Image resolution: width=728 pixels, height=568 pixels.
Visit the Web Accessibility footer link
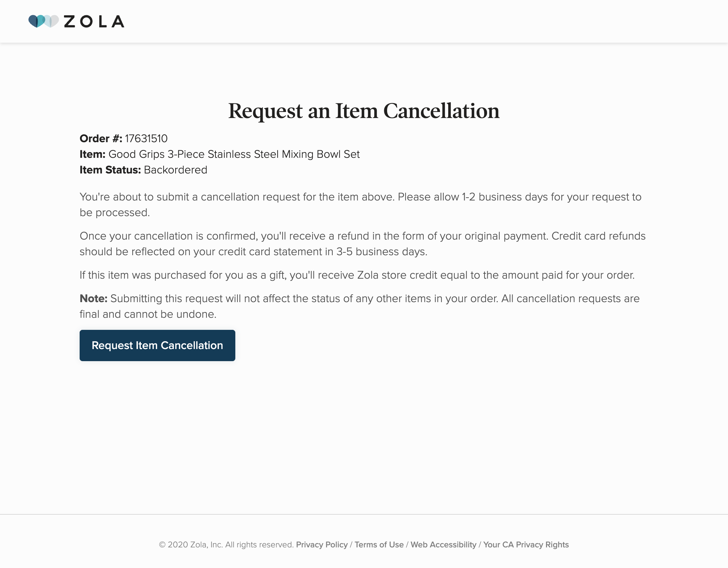coord(443,545)
